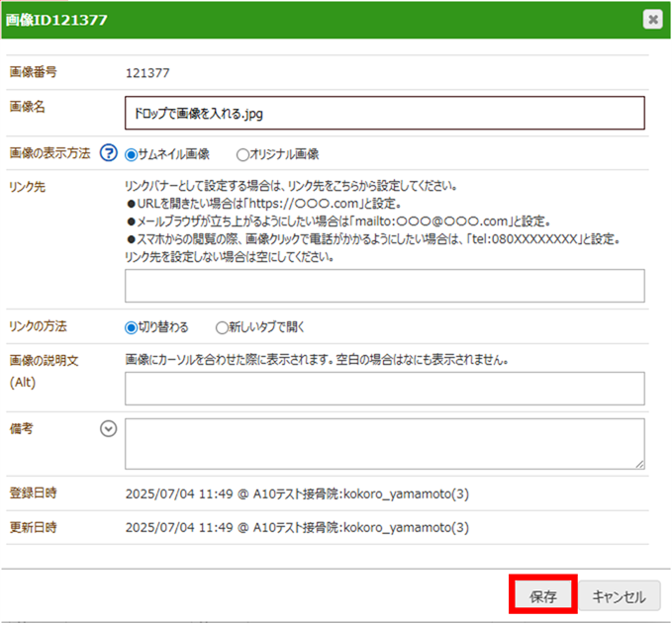Click the 画像ID121377 dialog title
This screenshot has height=624, width=672.
[x=56, y=20]
